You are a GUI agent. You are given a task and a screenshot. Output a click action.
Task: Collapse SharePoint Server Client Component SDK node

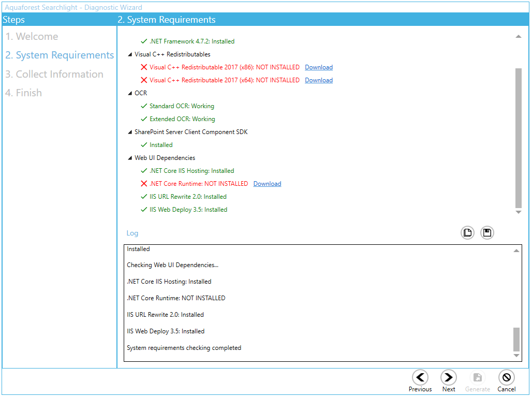130,132
